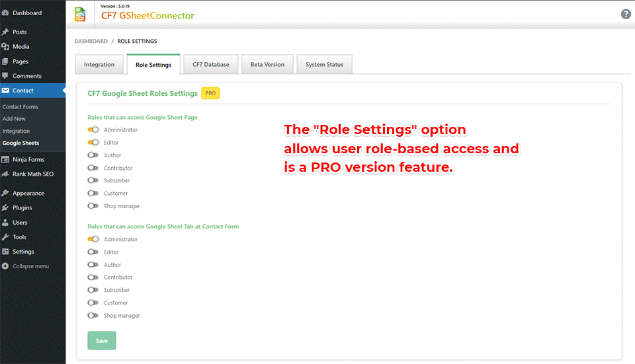Open Contact Forms submenu item
Image resolution: width=635 pixels, height=364 pixels.
[21, 107]
